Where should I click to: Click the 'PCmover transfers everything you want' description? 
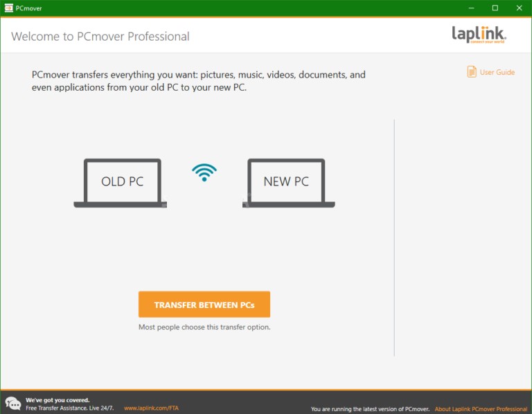[x=199, y=81]
